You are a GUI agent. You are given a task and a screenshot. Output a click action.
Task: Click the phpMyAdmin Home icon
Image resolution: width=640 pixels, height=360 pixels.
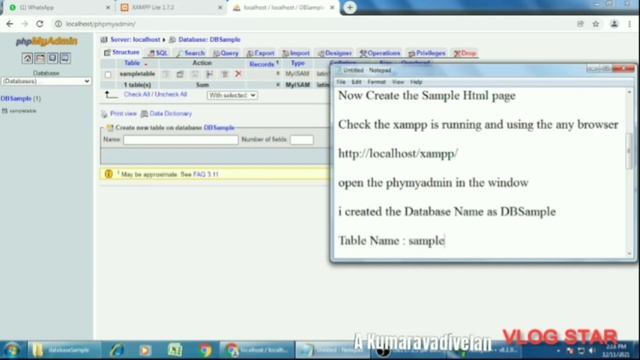coord(27,58)
